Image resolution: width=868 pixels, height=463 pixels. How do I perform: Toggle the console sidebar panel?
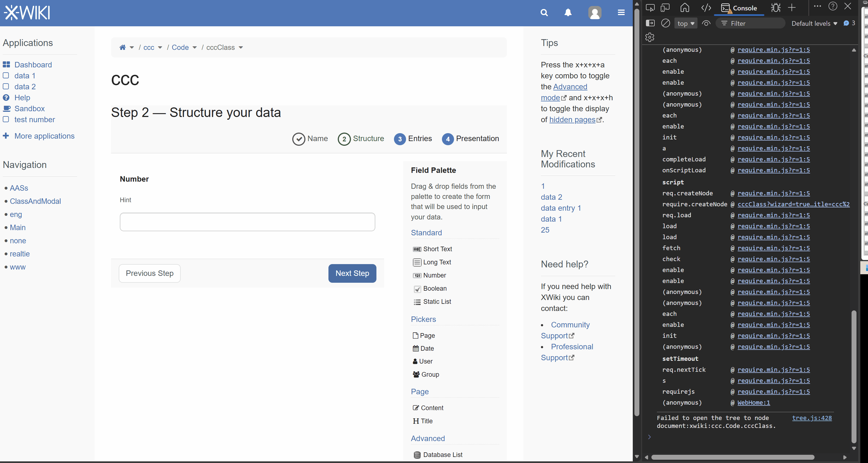pyautogui.click(x=650, y=23)
